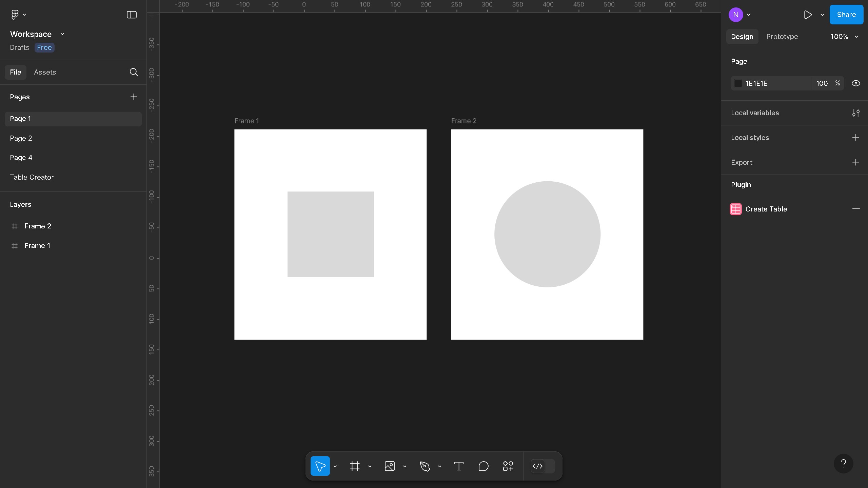Switch to the Prototype tab
The image size is (868, 488).
click(782, 37)
